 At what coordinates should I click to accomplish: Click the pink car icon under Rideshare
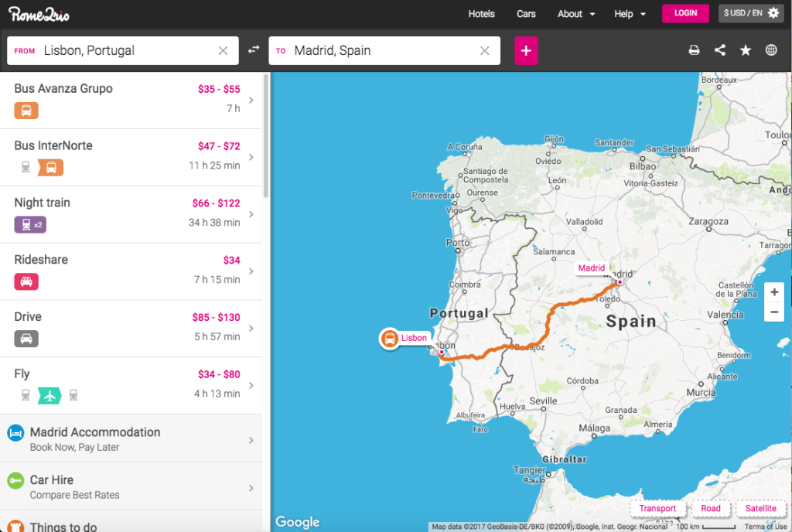[26, 281]
